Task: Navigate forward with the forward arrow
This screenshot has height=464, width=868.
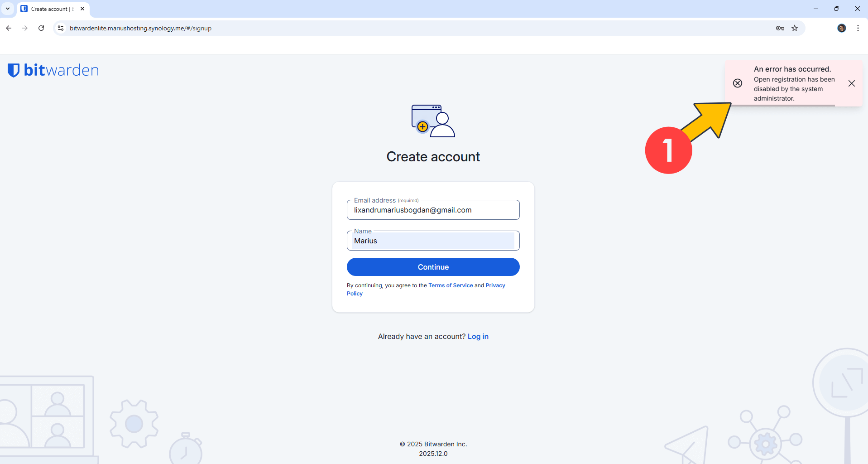Action: [24, 28]
